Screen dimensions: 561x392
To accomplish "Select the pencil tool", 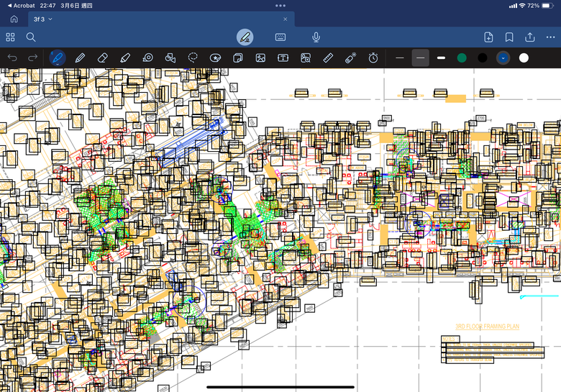I will pyautogui.click(x=80, y=58).
